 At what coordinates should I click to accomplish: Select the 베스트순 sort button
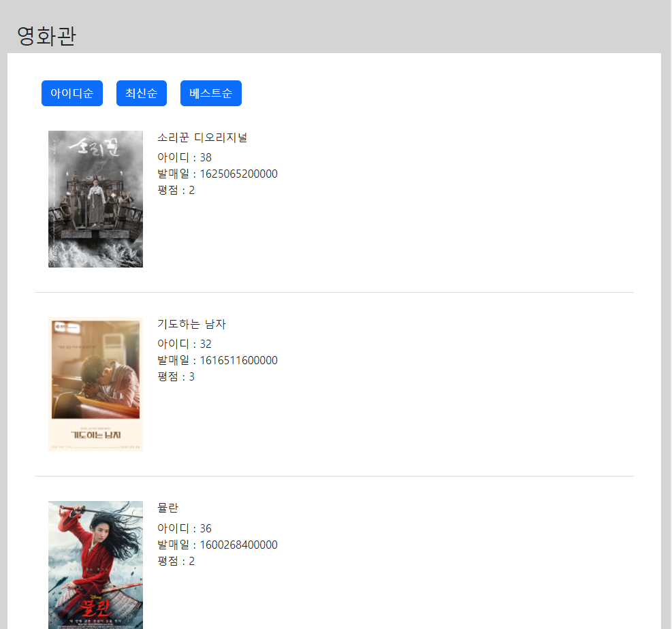(211, 93)
